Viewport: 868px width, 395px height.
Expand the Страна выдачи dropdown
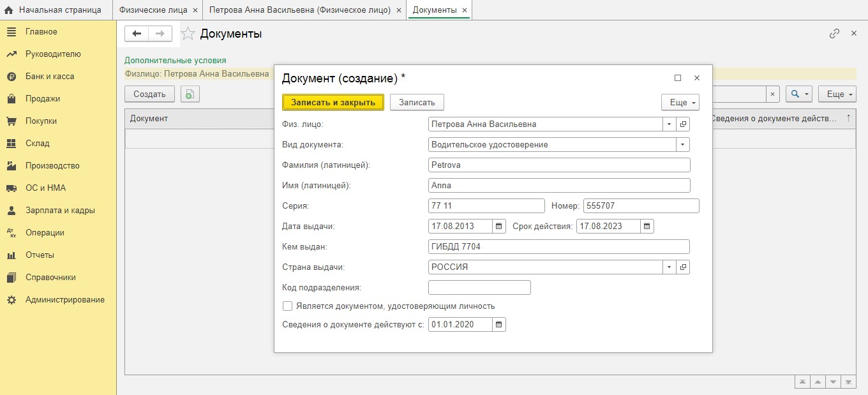point(669,267)
